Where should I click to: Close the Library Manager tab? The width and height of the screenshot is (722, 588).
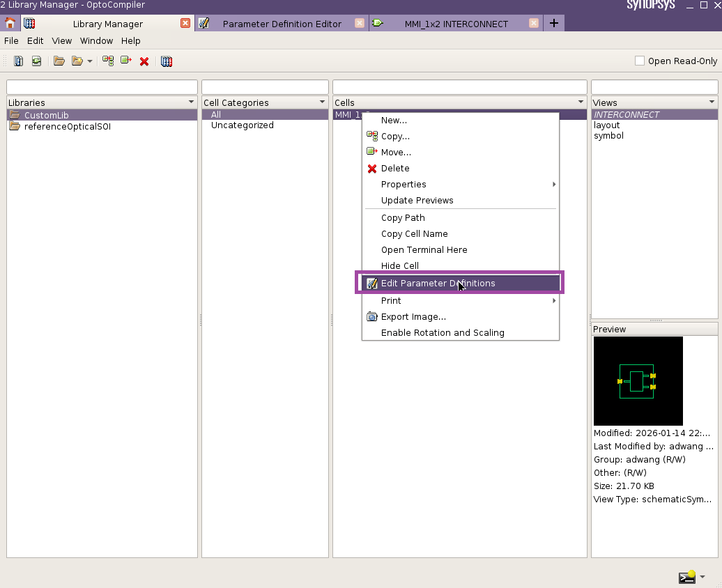pos(185,23)
